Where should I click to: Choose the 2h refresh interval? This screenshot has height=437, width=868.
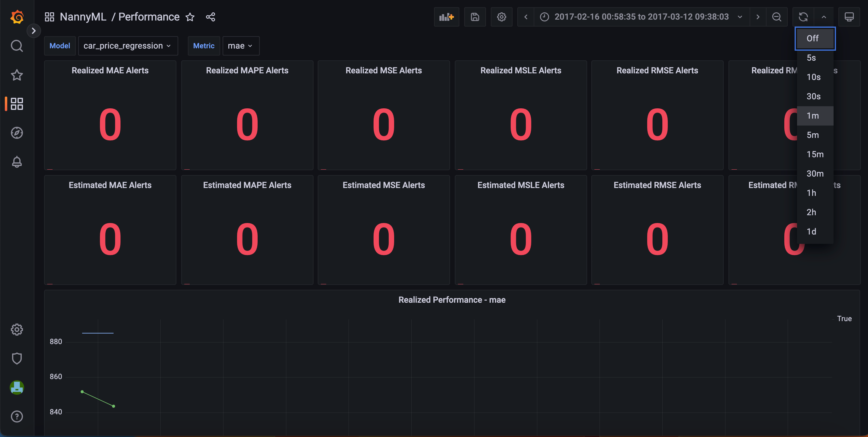coord(815,212)
